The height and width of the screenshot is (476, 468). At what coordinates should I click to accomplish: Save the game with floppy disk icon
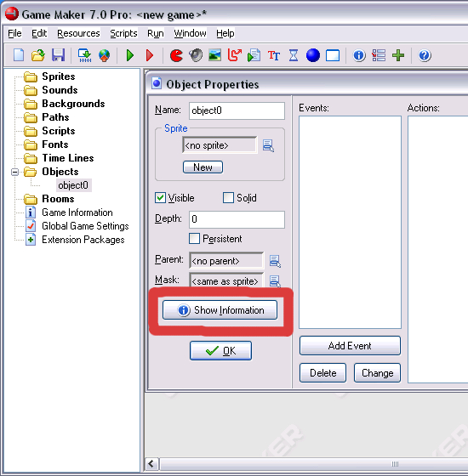(58, 55)
